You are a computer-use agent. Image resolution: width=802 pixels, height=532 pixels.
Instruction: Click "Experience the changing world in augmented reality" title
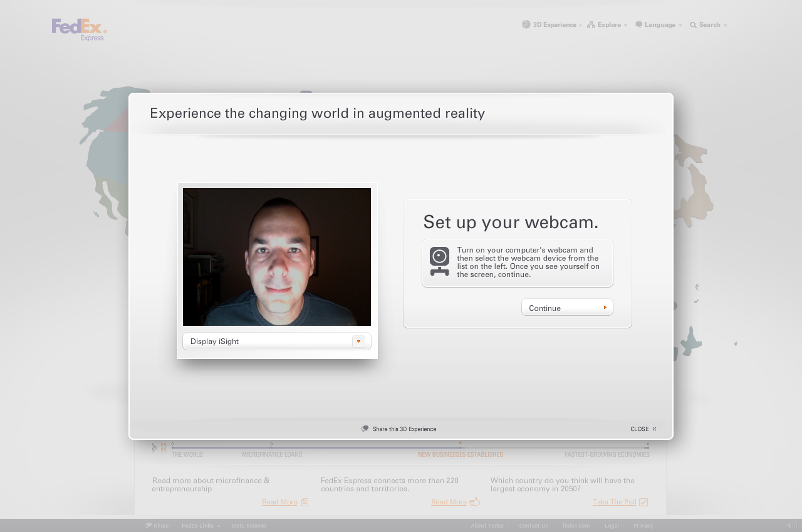(x=317, y=113)
